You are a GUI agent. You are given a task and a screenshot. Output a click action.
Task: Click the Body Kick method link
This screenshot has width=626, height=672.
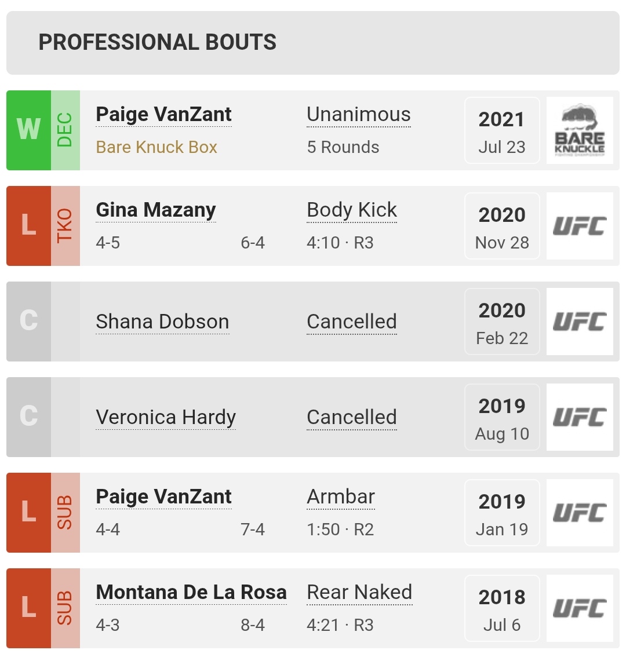352,210
